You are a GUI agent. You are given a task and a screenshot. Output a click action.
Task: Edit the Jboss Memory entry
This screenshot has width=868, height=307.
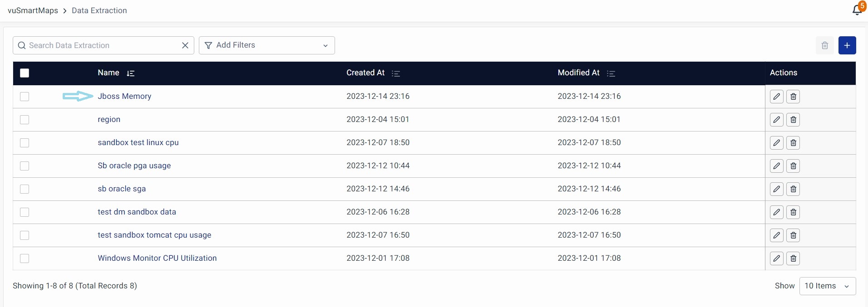[776, 97]
